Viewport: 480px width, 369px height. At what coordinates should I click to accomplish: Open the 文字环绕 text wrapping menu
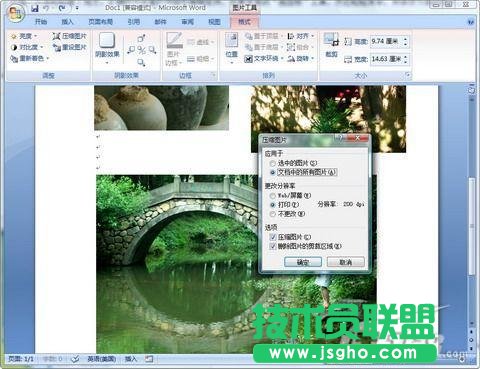coord(264,59)
